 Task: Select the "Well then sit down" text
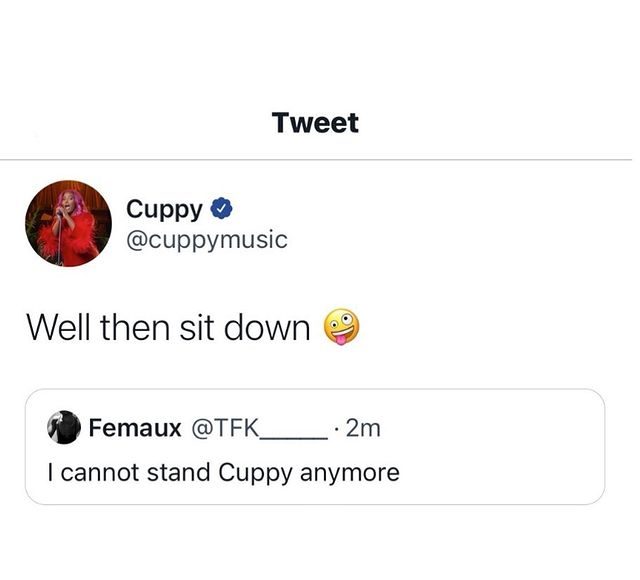coord(168,328)
